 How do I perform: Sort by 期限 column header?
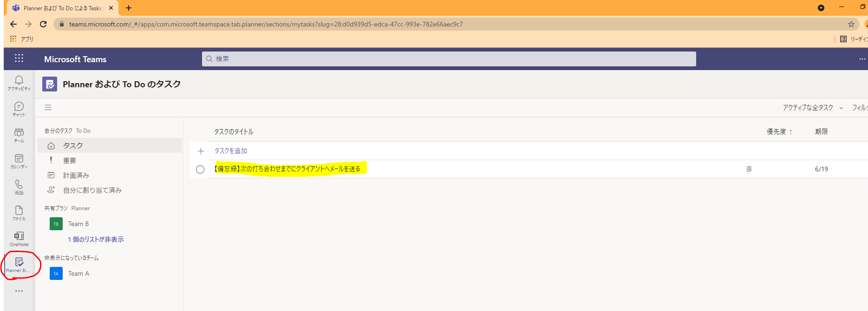coord(822,132)
